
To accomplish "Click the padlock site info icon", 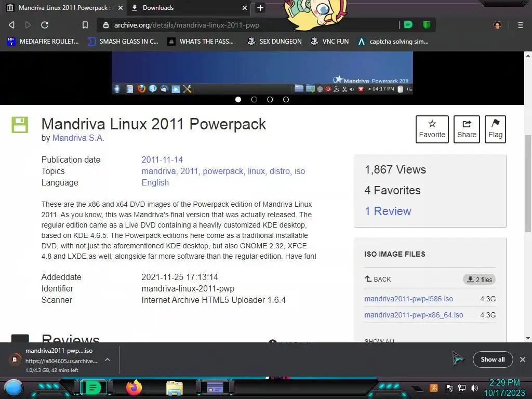I will point(106,25).
